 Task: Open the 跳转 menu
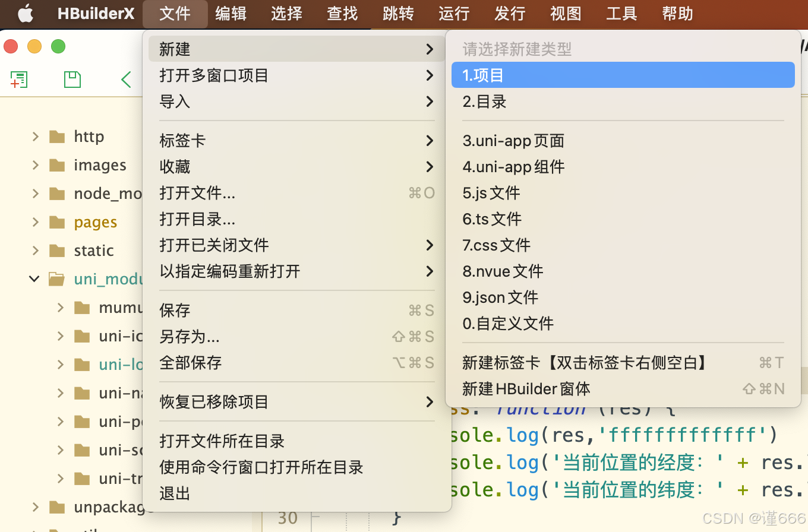click(398, 13)
